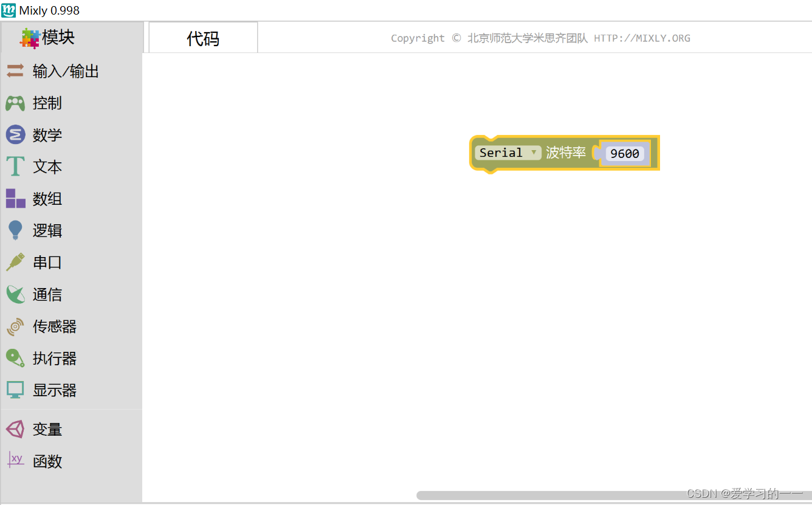This screenshot has width=812, height=505.
Task: Expand the 变量 variables section
Action: (36, 429)
